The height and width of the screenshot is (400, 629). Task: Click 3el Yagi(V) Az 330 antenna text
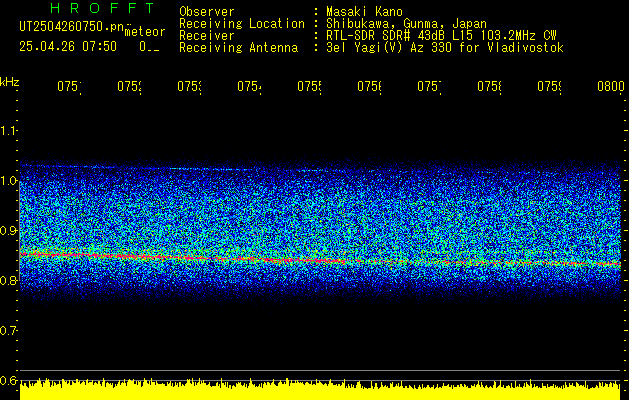tap(445, 48)
